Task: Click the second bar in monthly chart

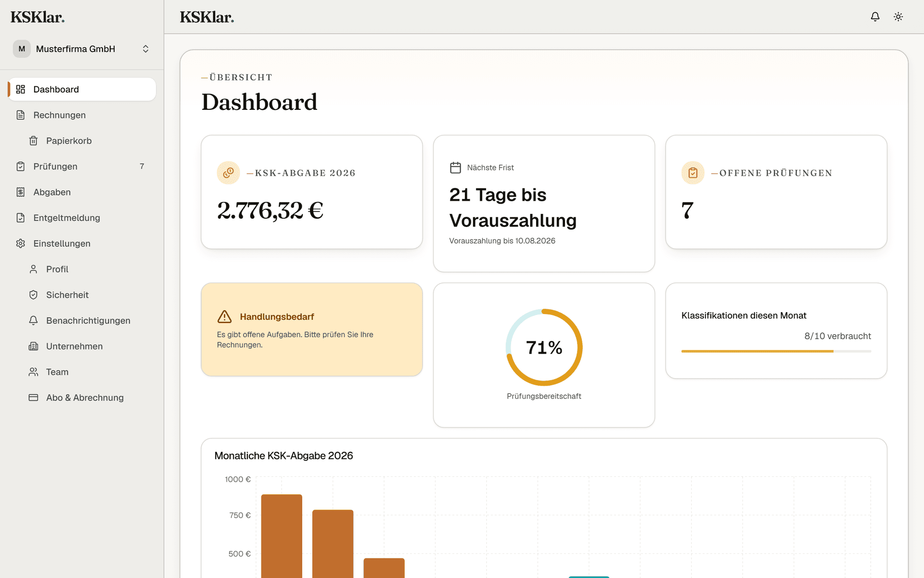Action: (x=333, y=544)
